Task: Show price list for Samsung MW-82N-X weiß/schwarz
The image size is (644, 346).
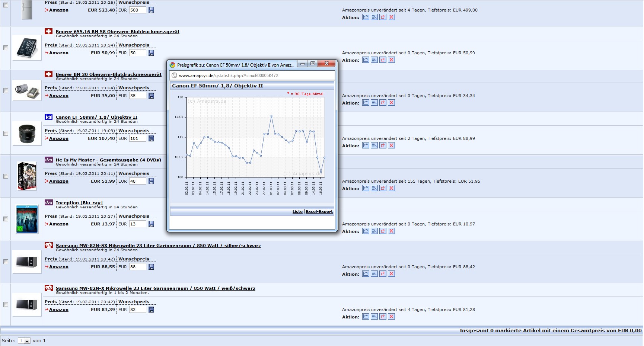Action: 374,317
